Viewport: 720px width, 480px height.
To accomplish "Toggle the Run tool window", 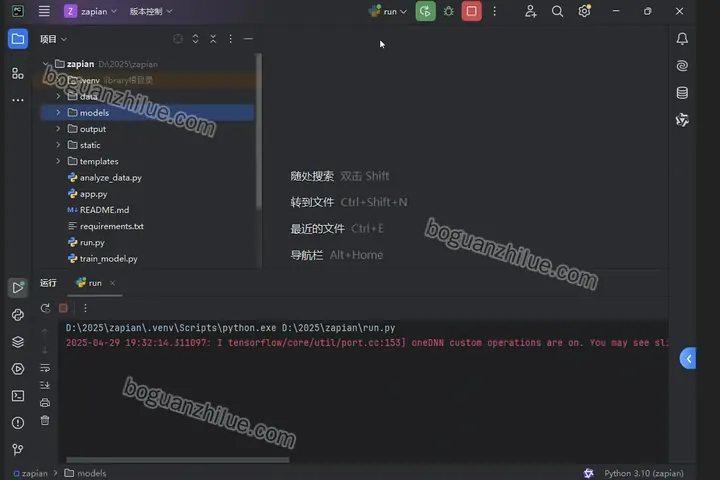I will click(x=18, y=288).
